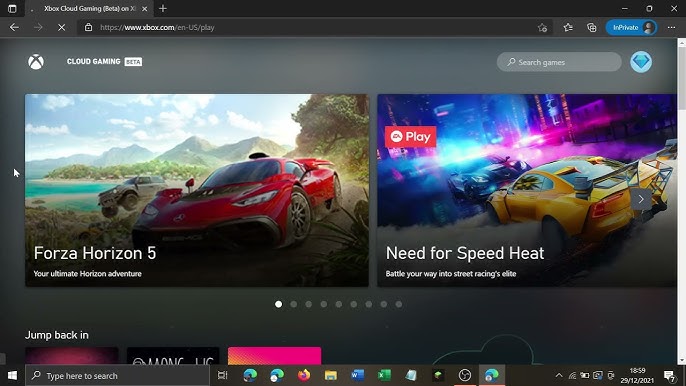
Task: Open the Collections icon in Edge toolbar
Action: (x=592, y=28)
